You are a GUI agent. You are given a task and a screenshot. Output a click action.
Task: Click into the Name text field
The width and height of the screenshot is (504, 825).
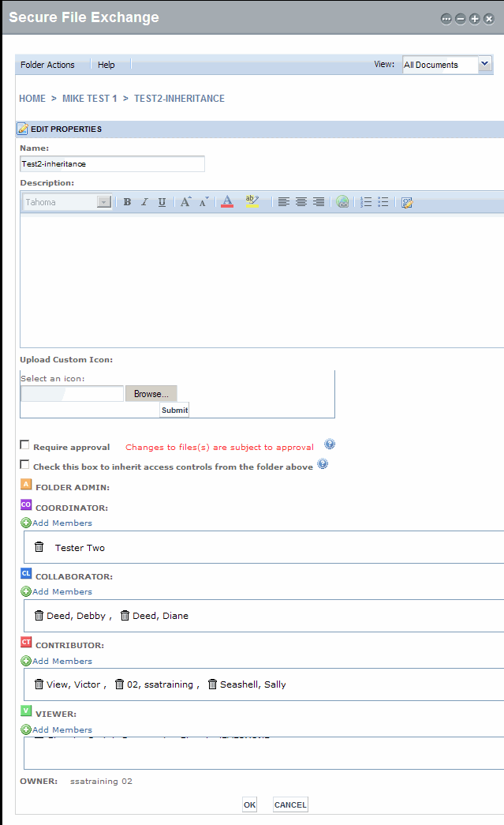(112, 163)
